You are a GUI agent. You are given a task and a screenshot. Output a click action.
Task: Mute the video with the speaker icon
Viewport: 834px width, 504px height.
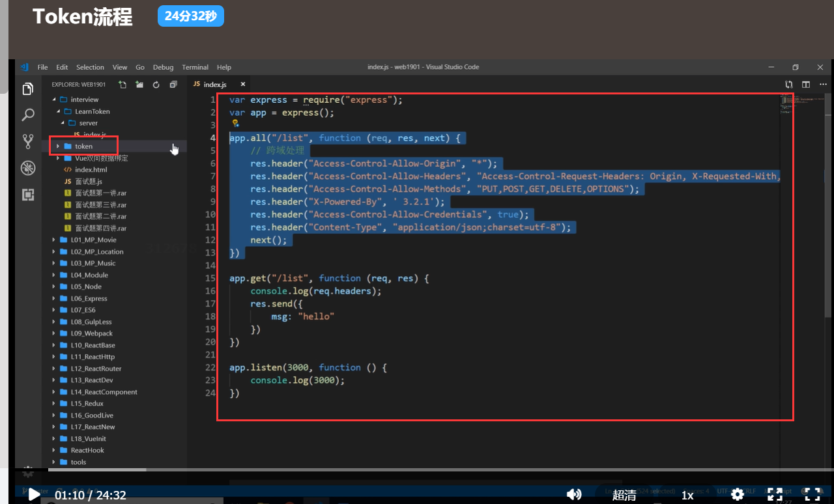[x=574, y=495]
